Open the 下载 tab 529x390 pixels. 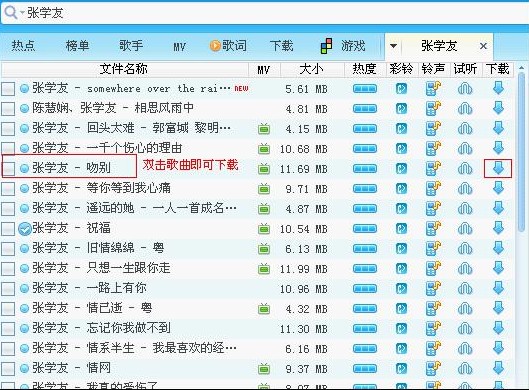281,46
